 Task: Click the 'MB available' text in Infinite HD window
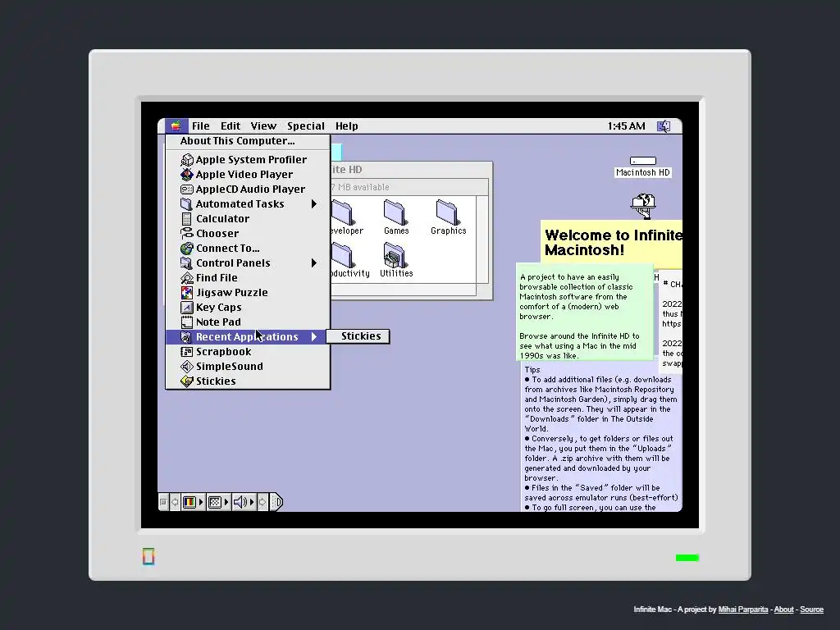pyautogui.click(x=363, y=187)
